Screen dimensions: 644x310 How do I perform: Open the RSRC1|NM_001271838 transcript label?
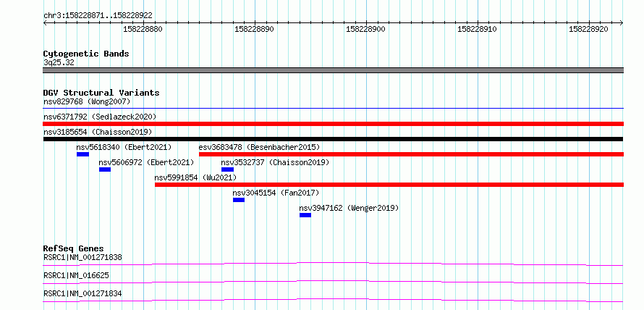coord(82,258)
